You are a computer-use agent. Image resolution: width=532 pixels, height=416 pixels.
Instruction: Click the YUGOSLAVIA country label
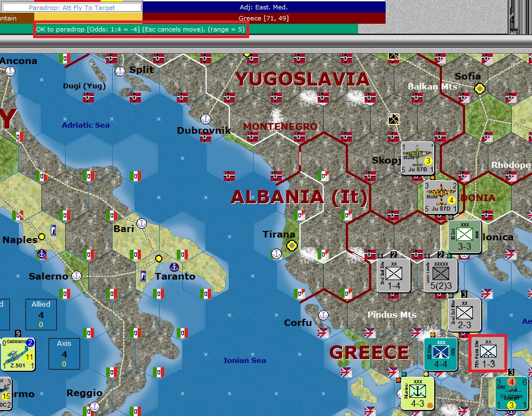tap(302, 79)
